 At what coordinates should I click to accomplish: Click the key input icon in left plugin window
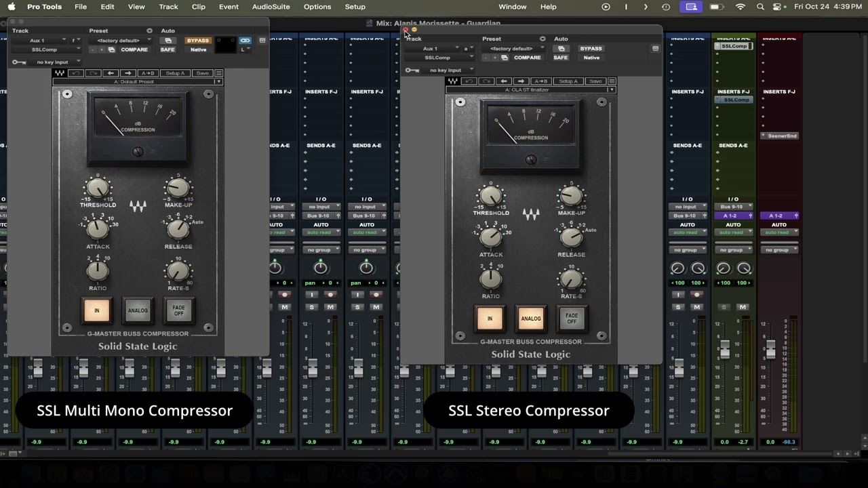(x=19, y=62)
